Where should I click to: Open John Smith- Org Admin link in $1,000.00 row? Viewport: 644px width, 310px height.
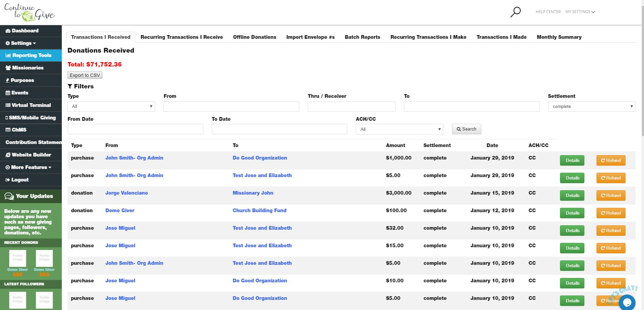coord(134,158)
